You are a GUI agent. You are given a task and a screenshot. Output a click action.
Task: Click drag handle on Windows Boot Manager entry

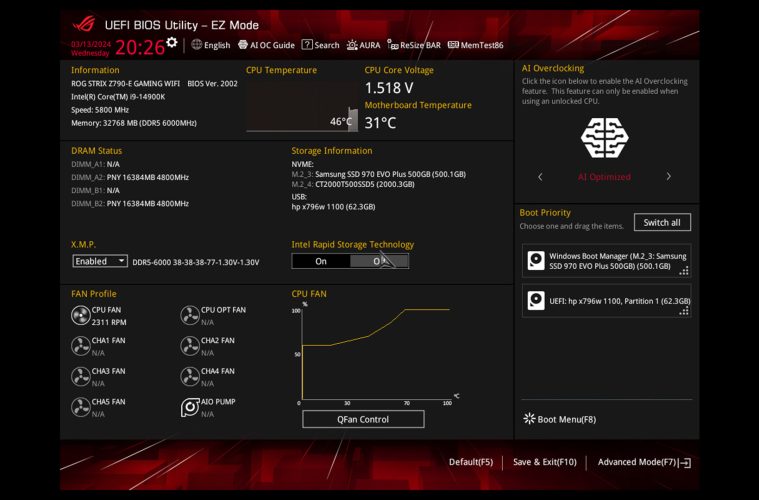point(684,272)
